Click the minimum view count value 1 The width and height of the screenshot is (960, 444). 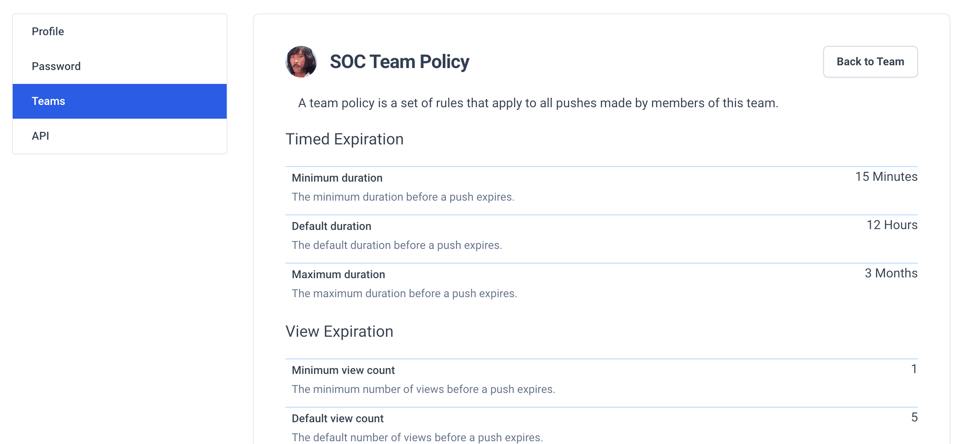click(914, 369)
